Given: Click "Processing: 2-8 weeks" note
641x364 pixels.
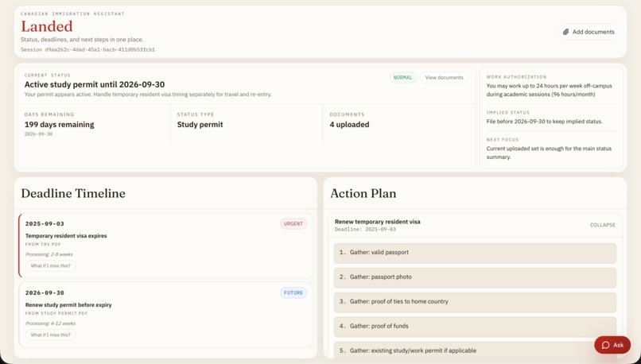Looking at the screenshot, I should (49, 254).
